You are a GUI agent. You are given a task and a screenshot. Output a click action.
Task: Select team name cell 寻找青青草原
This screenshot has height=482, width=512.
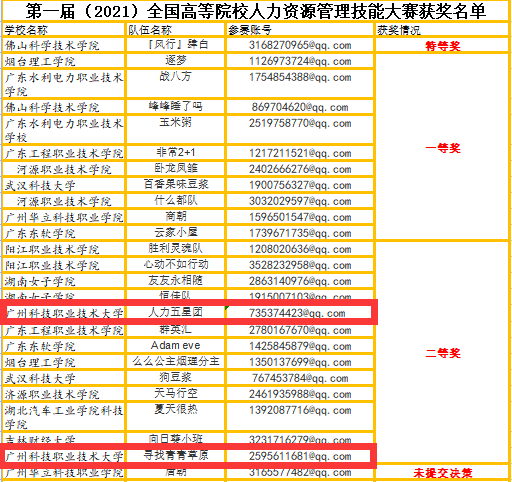pos(176,456)
